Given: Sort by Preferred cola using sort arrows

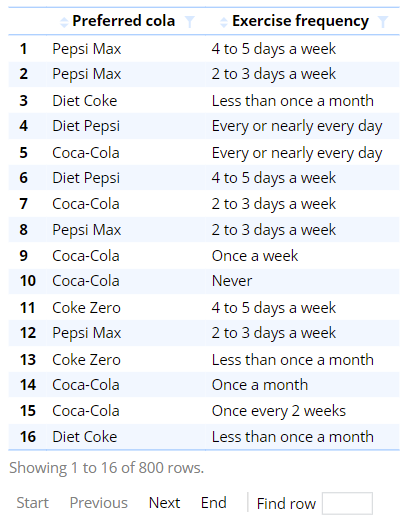Looking at the screenshot, I should (64, 22).
